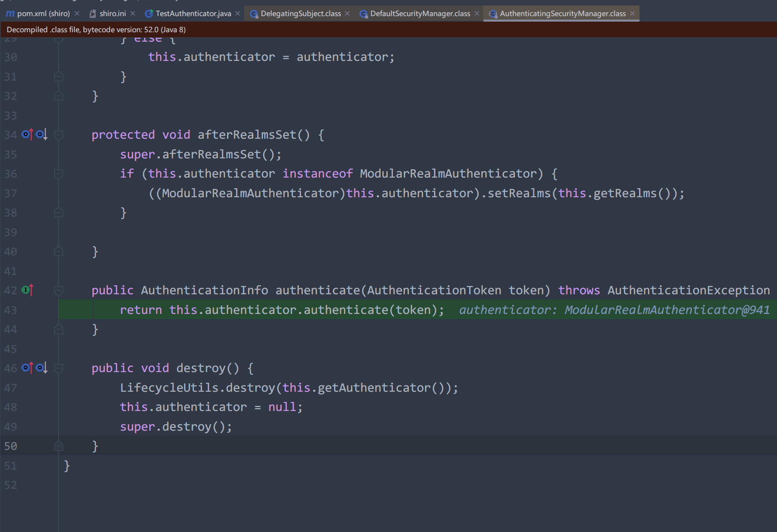Open the TestAuthenticator.java tab
The image size is (777, 532).
pos(193,13)
